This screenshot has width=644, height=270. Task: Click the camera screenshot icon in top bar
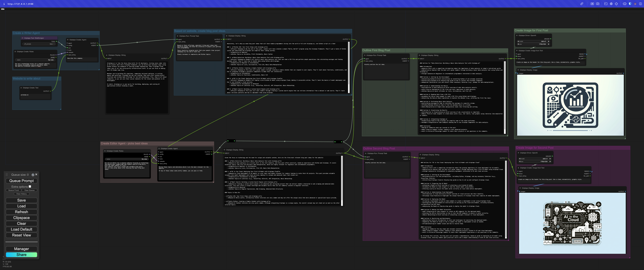(x=598, y=4)
